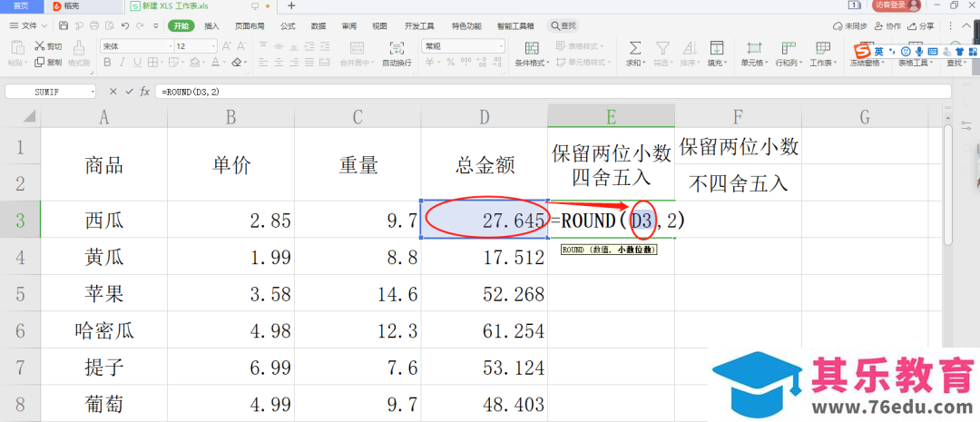980x422 pixels.
Task: Click the Save icon in quick toolbar
Action: coord(64,25)
